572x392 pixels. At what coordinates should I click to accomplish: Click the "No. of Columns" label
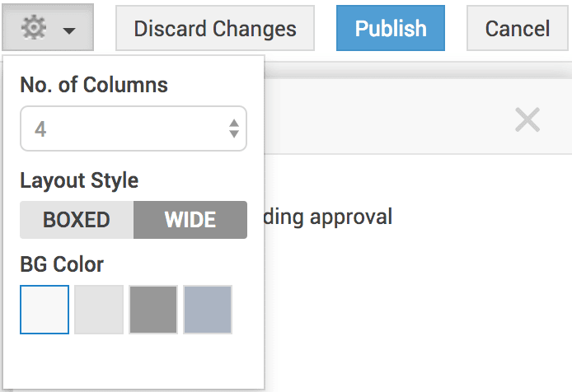(x=94, y=84)
